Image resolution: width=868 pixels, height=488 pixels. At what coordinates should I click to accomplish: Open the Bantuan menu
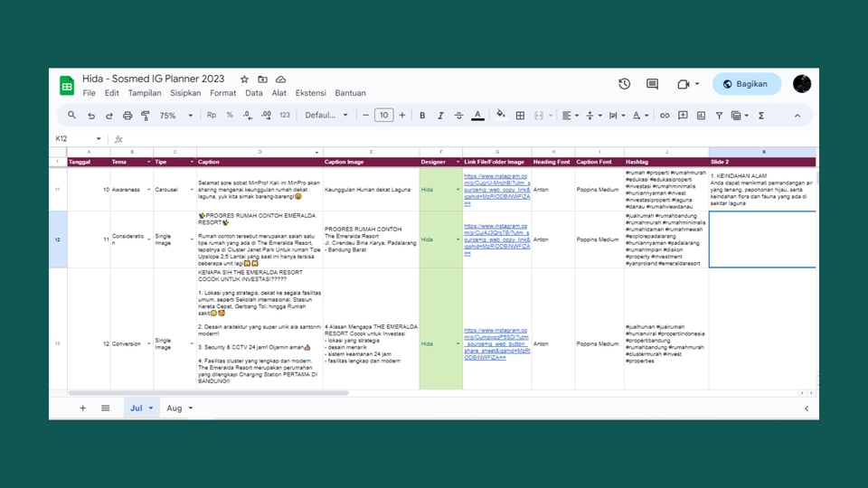(x=351, y=93)
